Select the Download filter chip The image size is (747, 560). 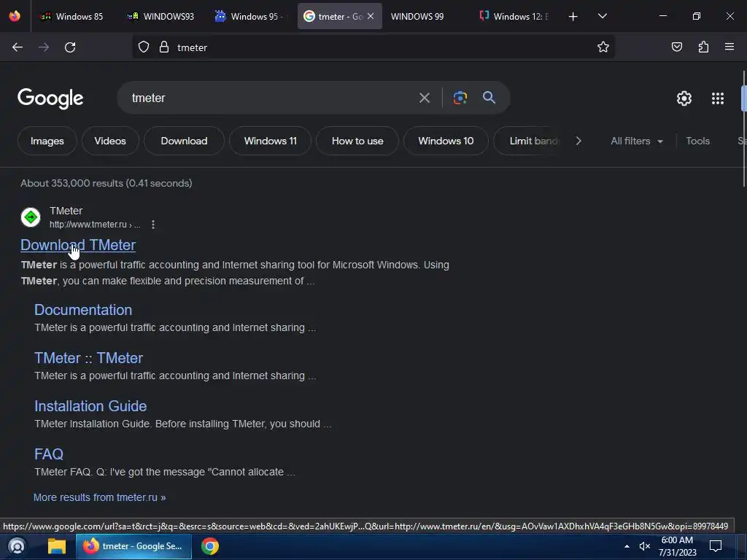pos(184,141)
